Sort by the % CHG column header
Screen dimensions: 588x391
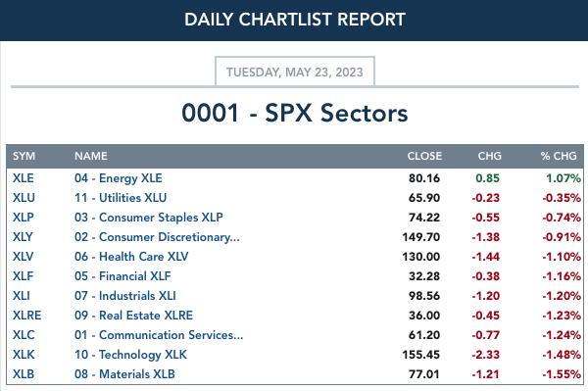coord(559,156)
